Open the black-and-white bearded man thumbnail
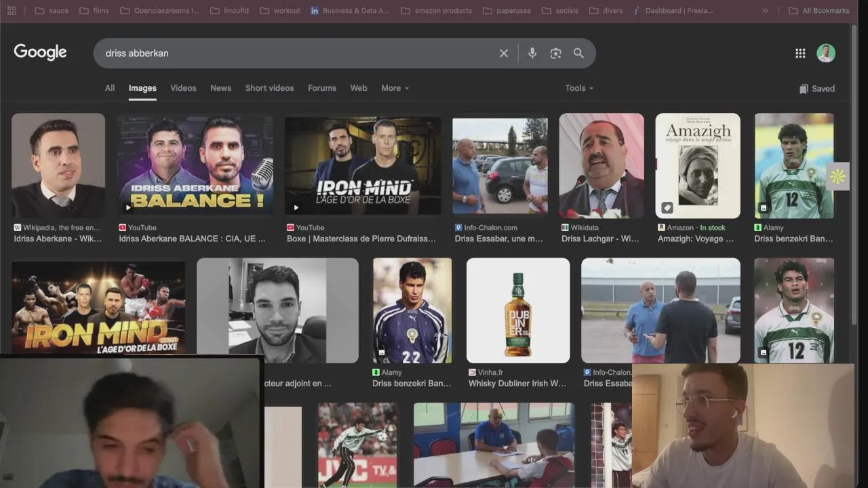Viewport: 868px width, 488px height. (277, 310)
